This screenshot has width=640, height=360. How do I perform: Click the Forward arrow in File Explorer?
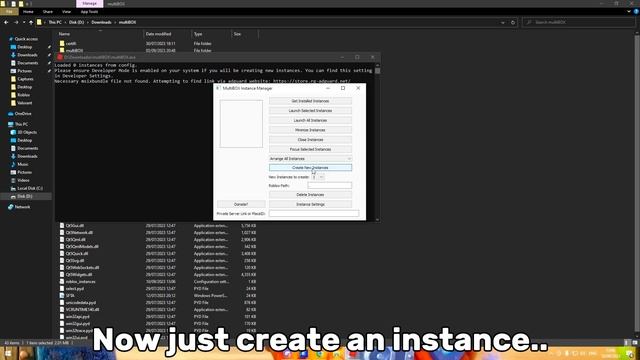(16, 22)
